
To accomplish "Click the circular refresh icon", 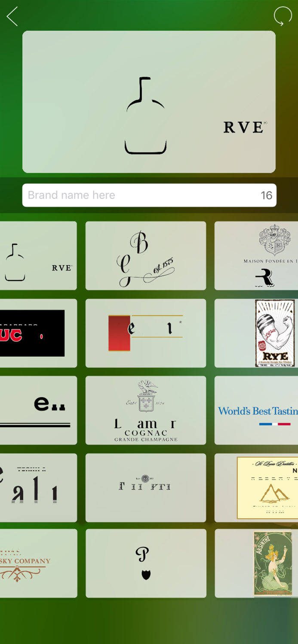I will tap(283, 16).
